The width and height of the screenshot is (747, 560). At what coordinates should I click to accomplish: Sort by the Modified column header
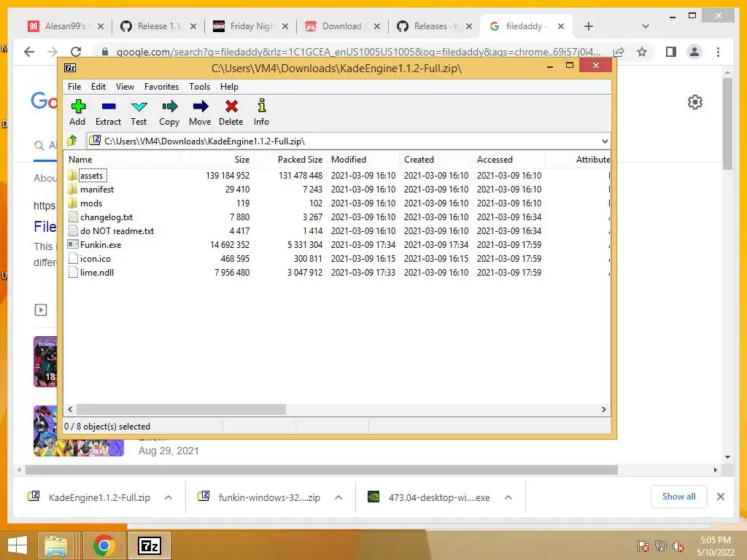coord(363,160)
